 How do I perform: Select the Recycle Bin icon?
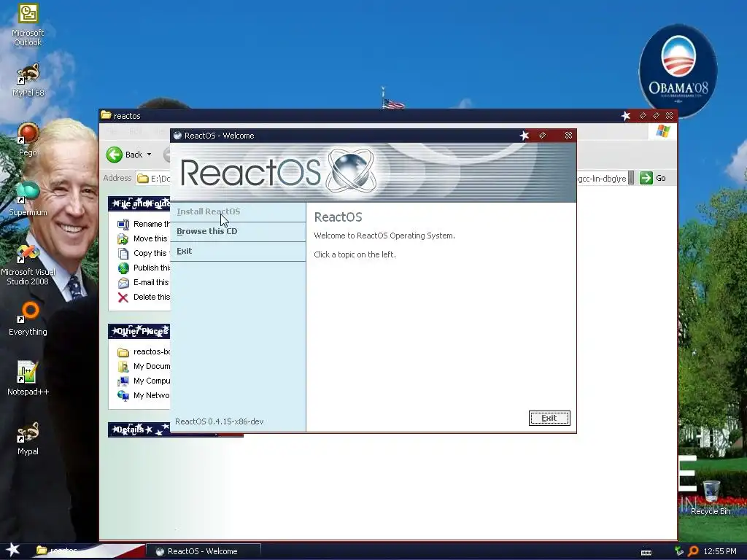(x=711, y=498)
